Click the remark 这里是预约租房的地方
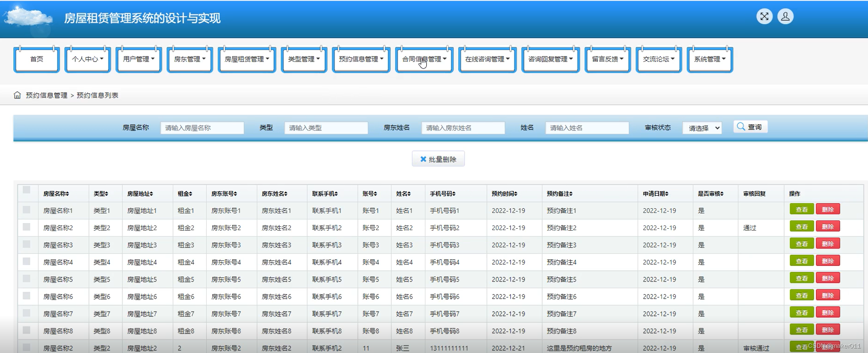The image size is (868, 353). tap(579, 348)
